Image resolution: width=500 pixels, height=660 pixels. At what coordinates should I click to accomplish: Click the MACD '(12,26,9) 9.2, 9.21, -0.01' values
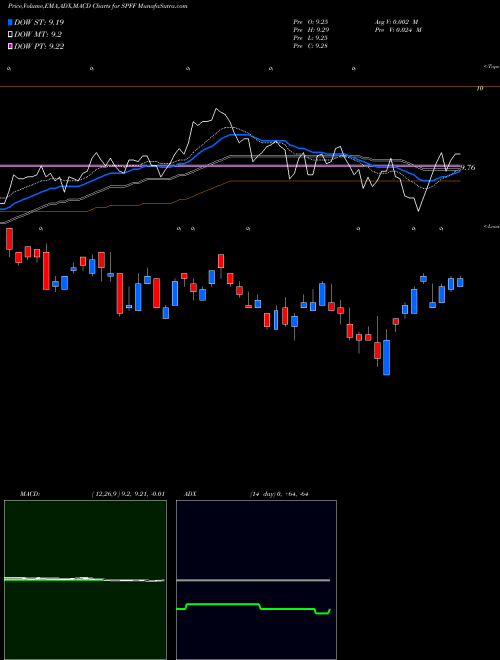click(128, 494)
